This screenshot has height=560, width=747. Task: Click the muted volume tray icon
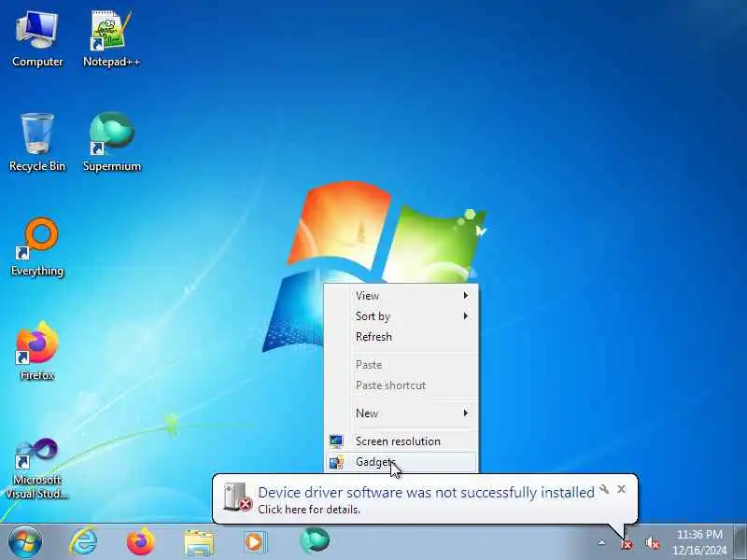click(652, 543)
